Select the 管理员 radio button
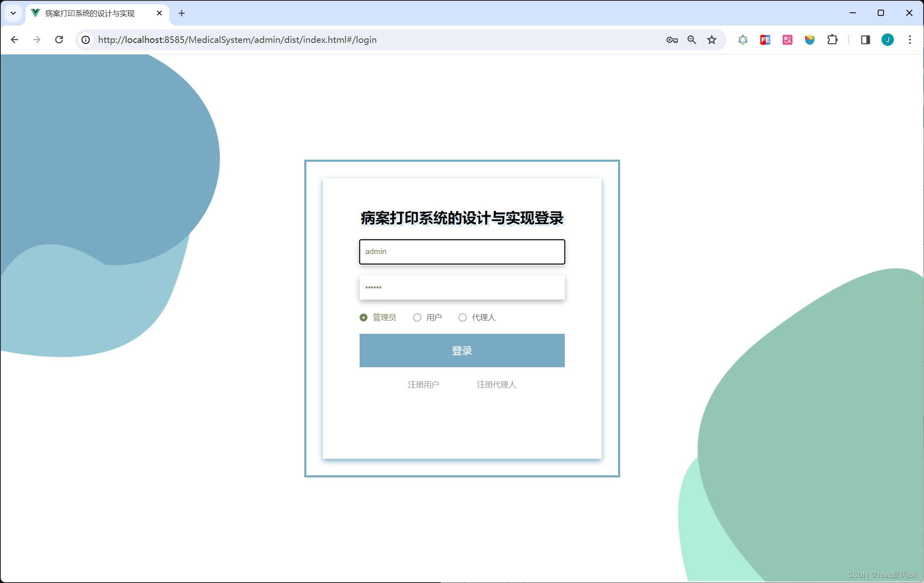 pyautogui.click(x=363, y=317)
